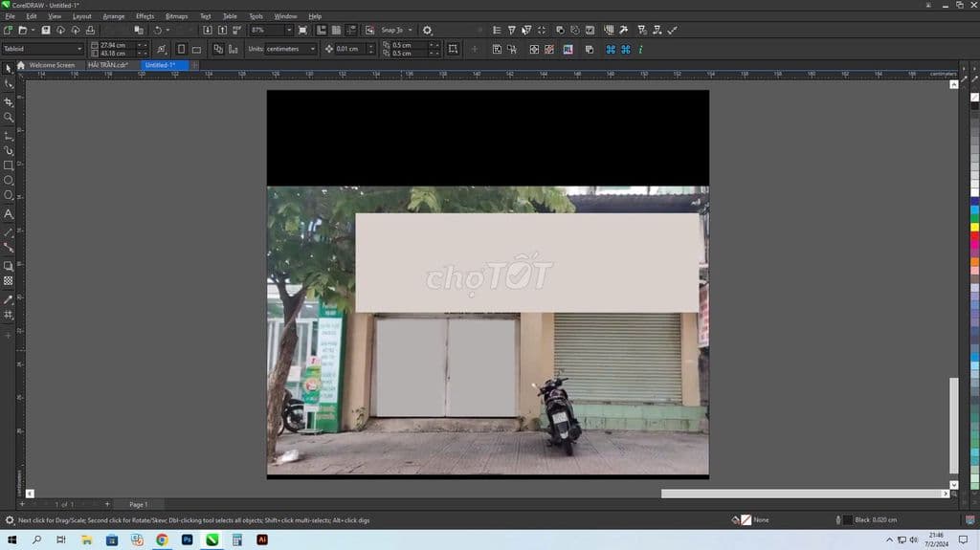
Task: Click the Export icon
Action: point(222,30)
